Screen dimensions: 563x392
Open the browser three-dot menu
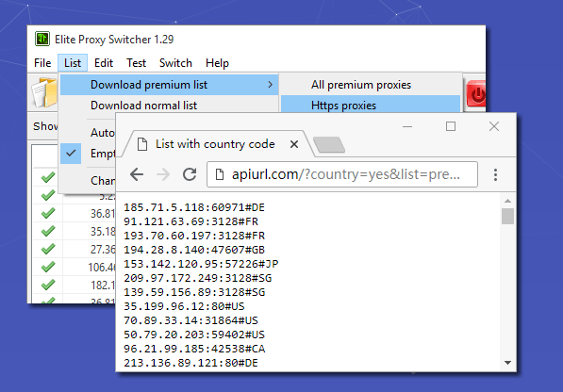click(x=495, y=174)
